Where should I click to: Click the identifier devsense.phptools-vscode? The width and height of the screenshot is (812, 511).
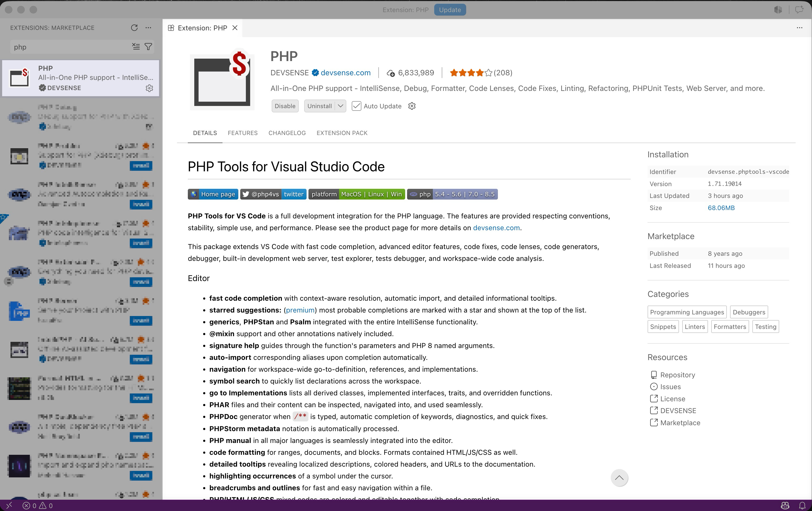click(748, 172)
